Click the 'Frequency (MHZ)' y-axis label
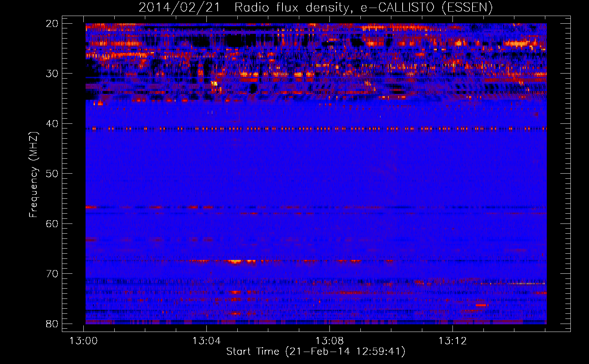Screen dimensions: 589x364 point(33,175)
